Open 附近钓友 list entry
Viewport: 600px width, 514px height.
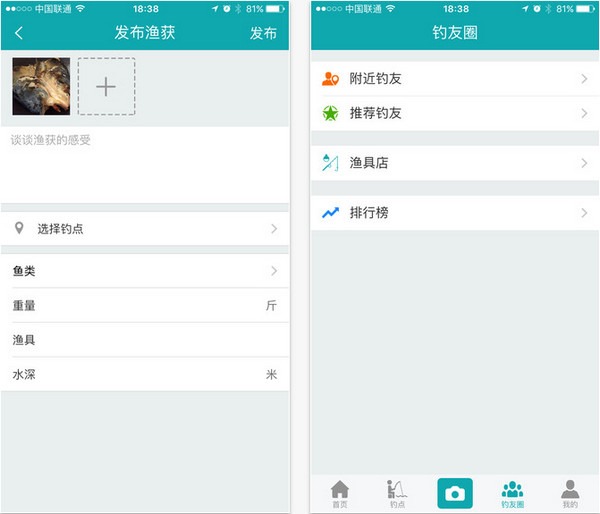(x=455, y=79)
